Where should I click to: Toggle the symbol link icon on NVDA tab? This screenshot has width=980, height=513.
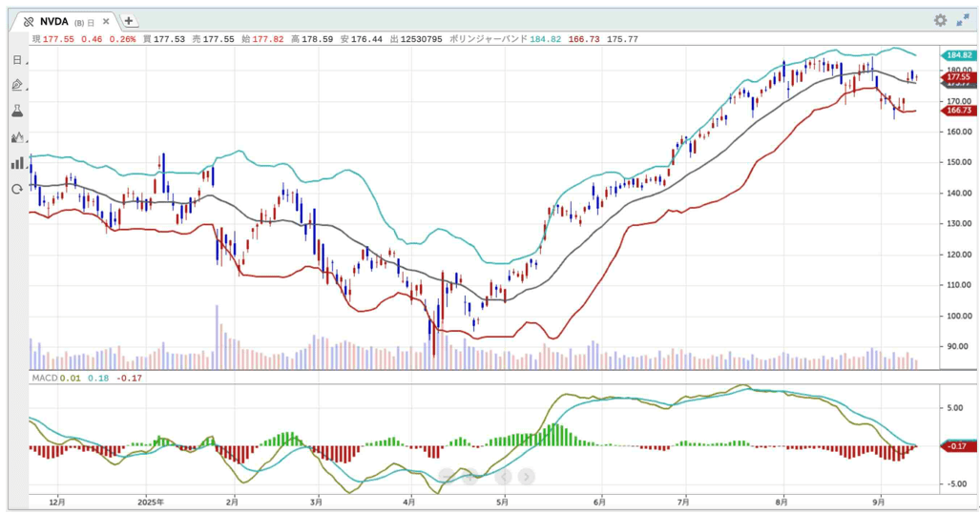(x=28, y=21)
